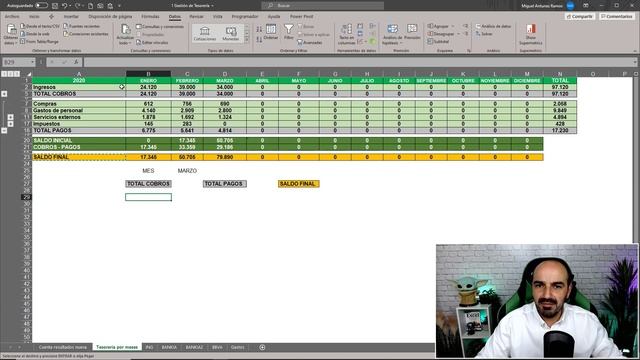Click the camera icon in quick access toolbar
This screenshot has width=640, height=360.
click(x=100, y=6)
